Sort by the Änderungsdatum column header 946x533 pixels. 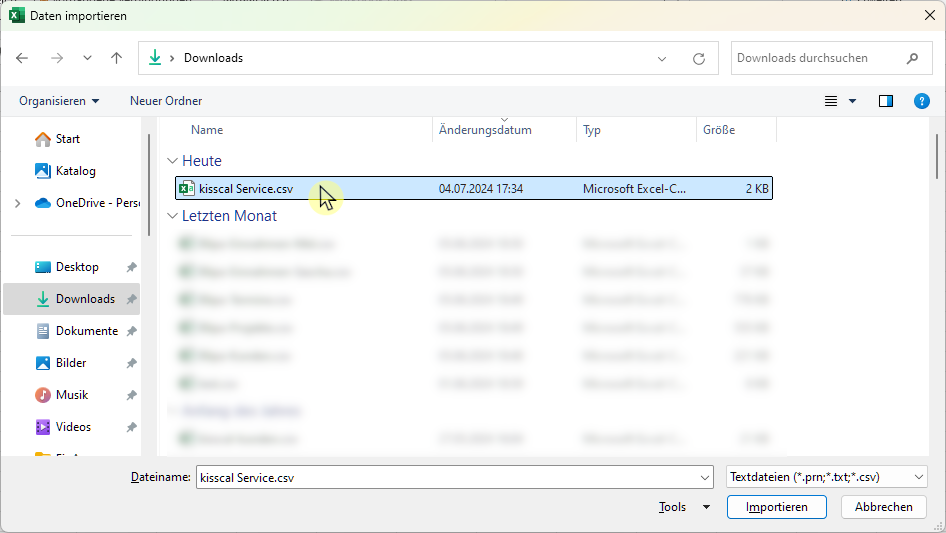(x=485, y=130)
